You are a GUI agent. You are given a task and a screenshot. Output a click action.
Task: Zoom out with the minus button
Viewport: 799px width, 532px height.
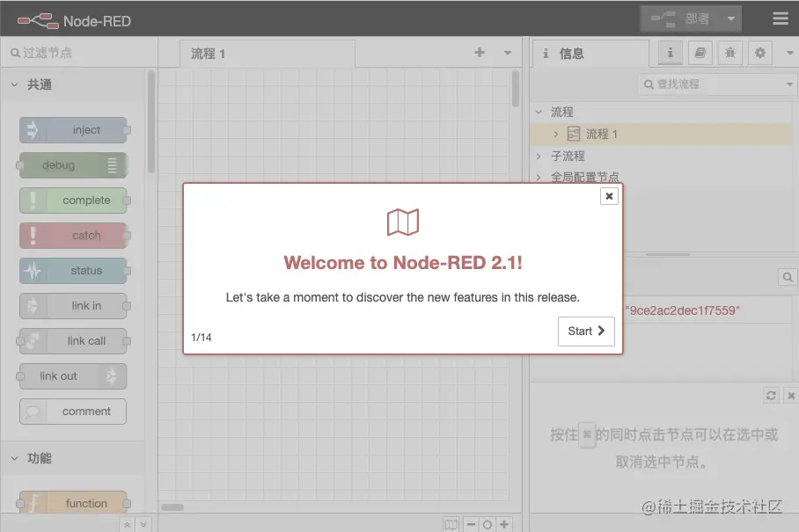[471, 524]
